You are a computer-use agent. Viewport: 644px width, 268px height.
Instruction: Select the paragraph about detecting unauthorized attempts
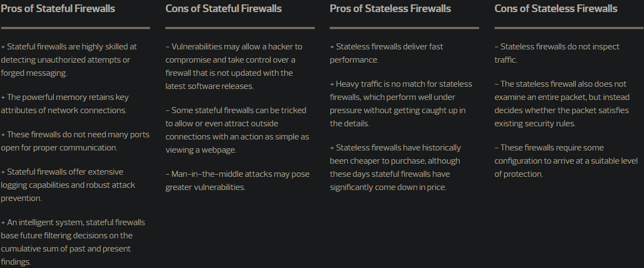coord(69,59)
